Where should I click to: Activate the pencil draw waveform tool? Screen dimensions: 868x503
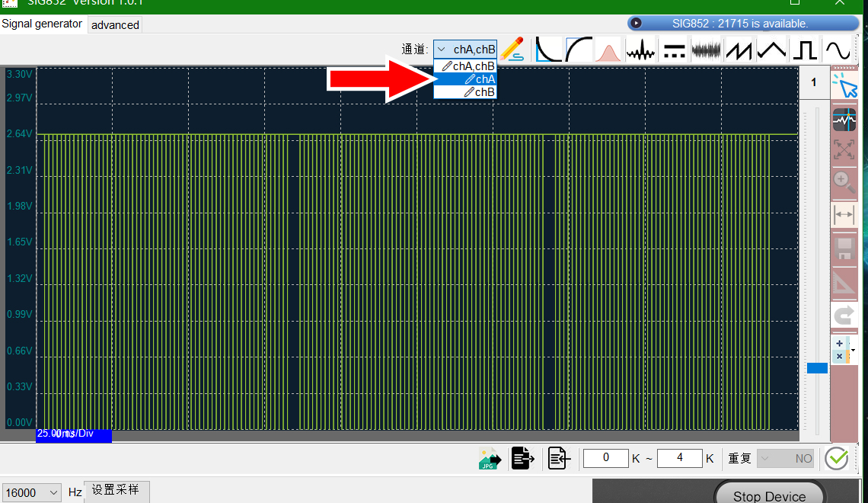[512, 50]
